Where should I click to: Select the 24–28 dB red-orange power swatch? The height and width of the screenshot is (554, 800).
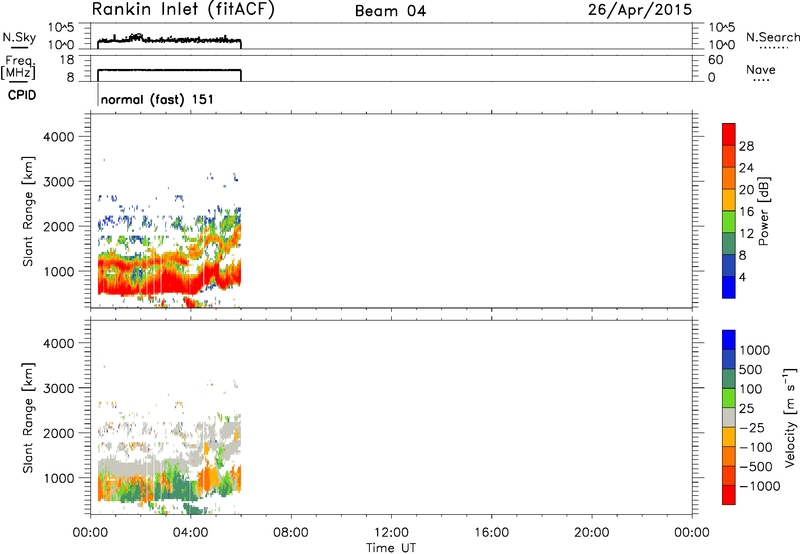pos(729,156)
